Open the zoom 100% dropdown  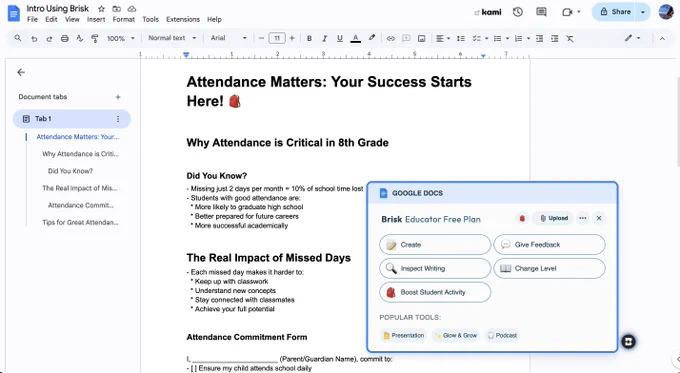[121, 39]
